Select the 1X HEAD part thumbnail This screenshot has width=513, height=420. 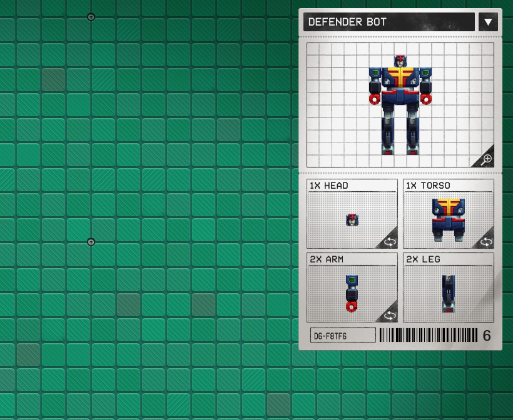pyautogui.click(x=352, y=220)
